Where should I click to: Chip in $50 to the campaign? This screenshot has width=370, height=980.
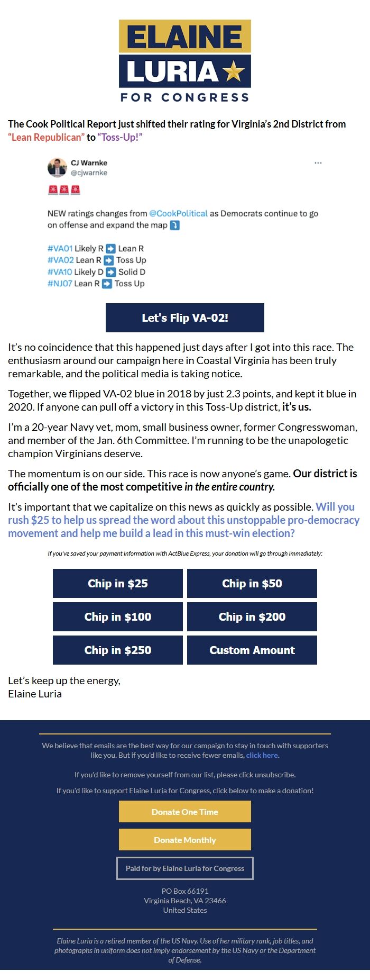point(252,583)
